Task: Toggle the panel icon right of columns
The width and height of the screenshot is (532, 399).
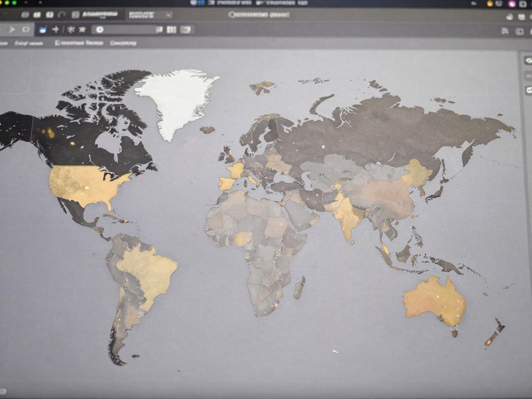Action: click(185, 30)
